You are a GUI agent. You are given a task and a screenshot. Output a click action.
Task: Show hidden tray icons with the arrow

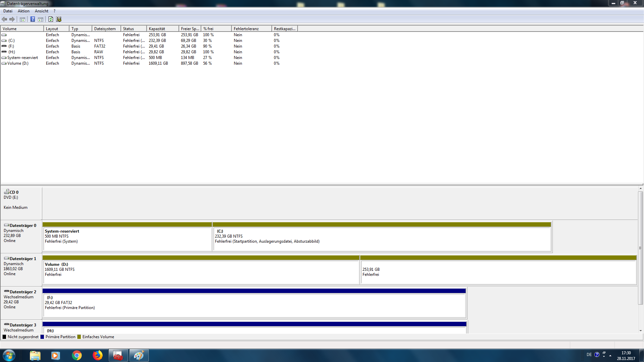(x=610, y=355)
